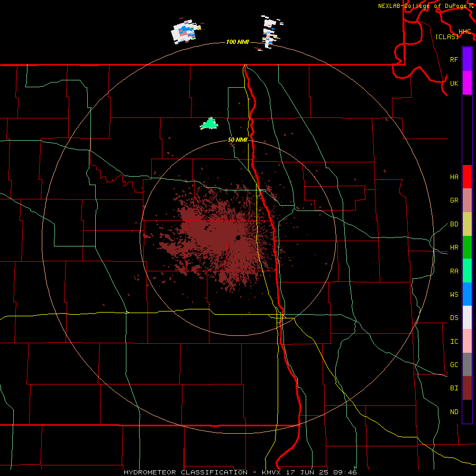The image size is (476, 476).
Task: Click the HR green legend swatch
Action: pyautogui.click(x=467, y=247)
